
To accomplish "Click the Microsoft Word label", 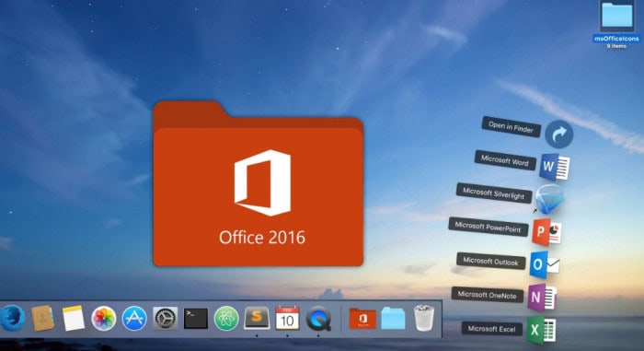I will click(505, 160).
